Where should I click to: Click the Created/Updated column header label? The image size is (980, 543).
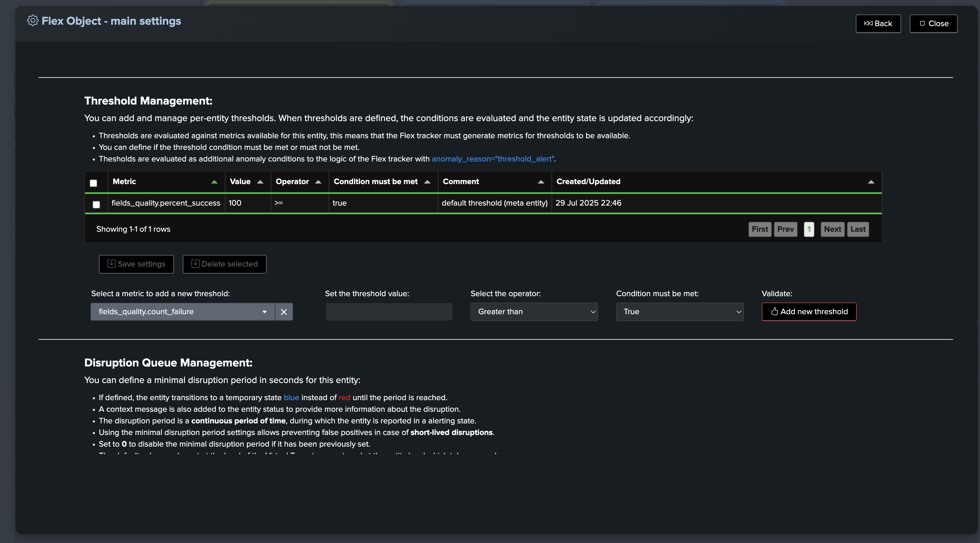click(x=588, y=182)
